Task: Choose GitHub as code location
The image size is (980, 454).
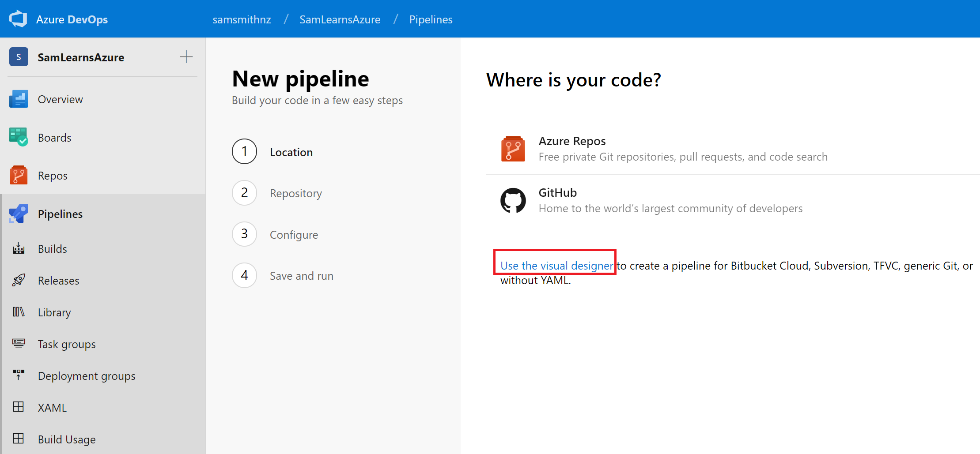Action: point(557,193)
